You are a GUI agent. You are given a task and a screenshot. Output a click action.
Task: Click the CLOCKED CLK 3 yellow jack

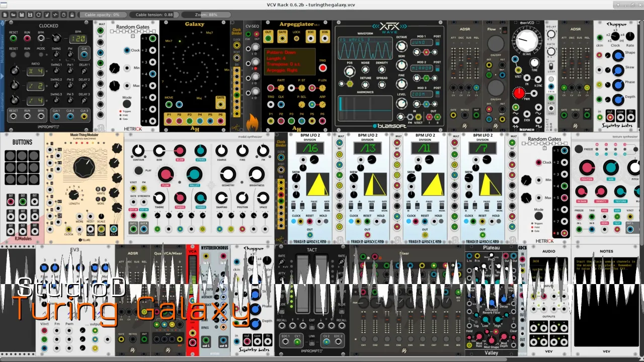pos(84,117)
